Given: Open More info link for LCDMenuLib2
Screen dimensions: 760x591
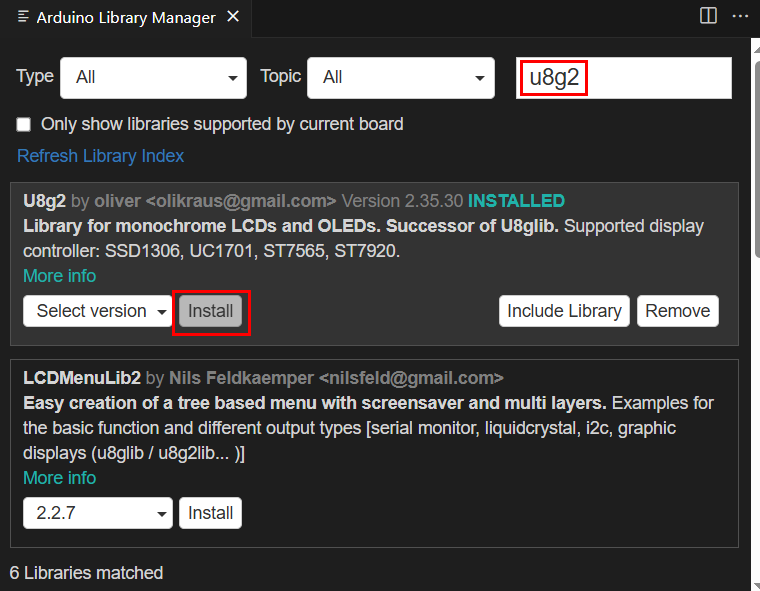Looking at the screenshot, I should tap(59, 478).
